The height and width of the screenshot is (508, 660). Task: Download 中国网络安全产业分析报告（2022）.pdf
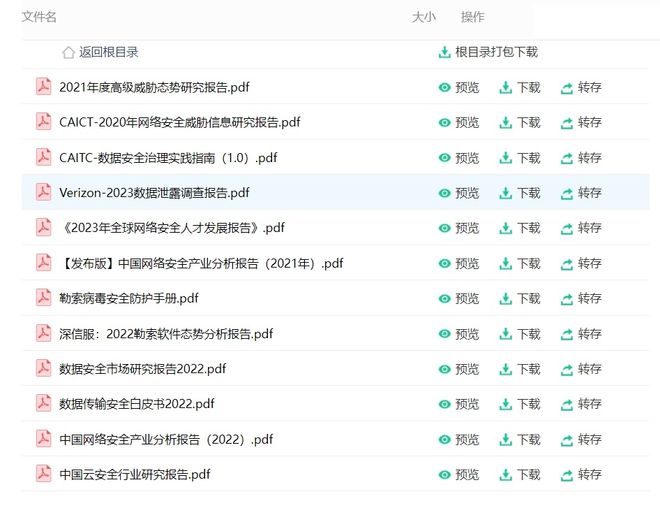pyautogui.click(x=520, y=439)
